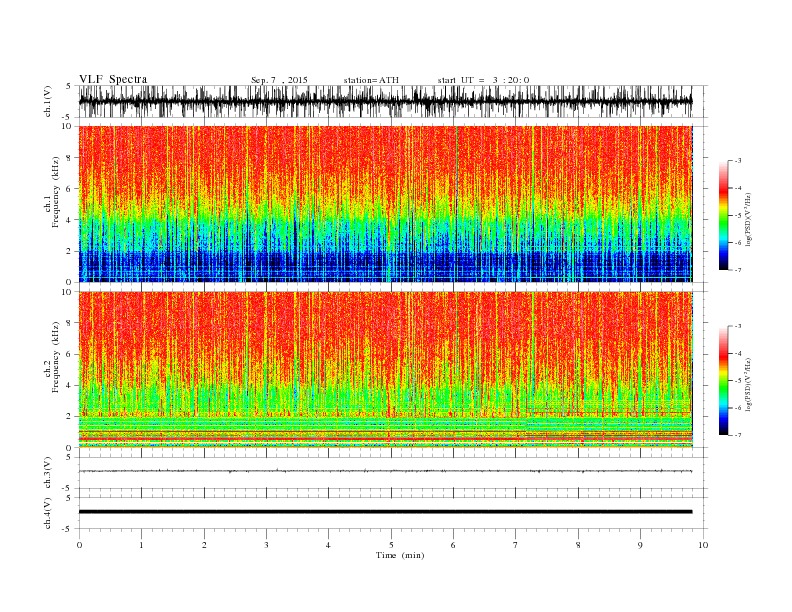Click the ch.2 spectrogram panel
The width and height of the screenshot is (792, 612).
click(385, 370)
